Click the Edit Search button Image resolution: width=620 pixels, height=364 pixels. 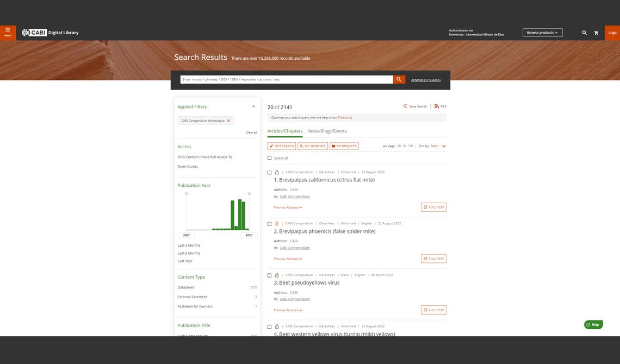click(x=282, y=146)
